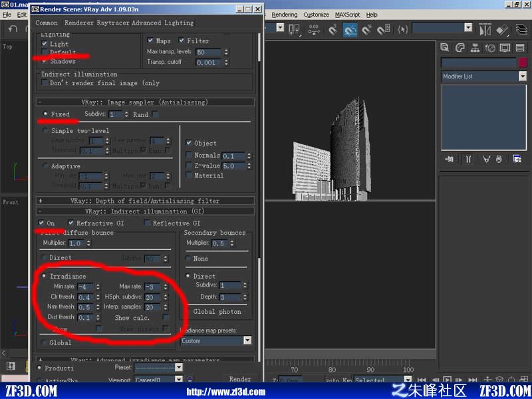The width and height of the screenshot is (532, 399).
Task: Toggle Show End Result icon below stack
Action: [469, 159]
